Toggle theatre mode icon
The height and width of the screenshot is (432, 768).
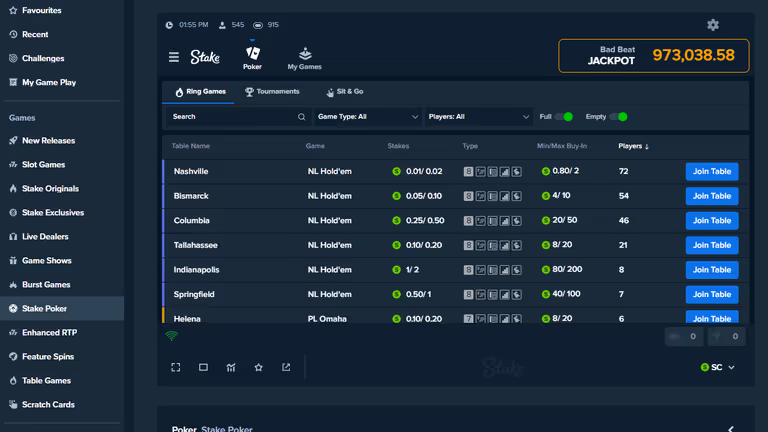point(203,367)
